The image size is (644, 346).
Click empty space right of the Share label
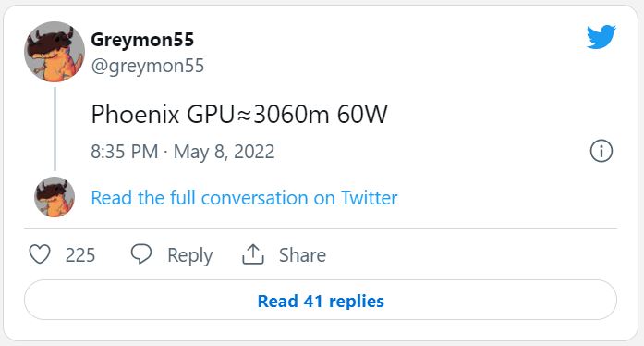pos(472,255)
